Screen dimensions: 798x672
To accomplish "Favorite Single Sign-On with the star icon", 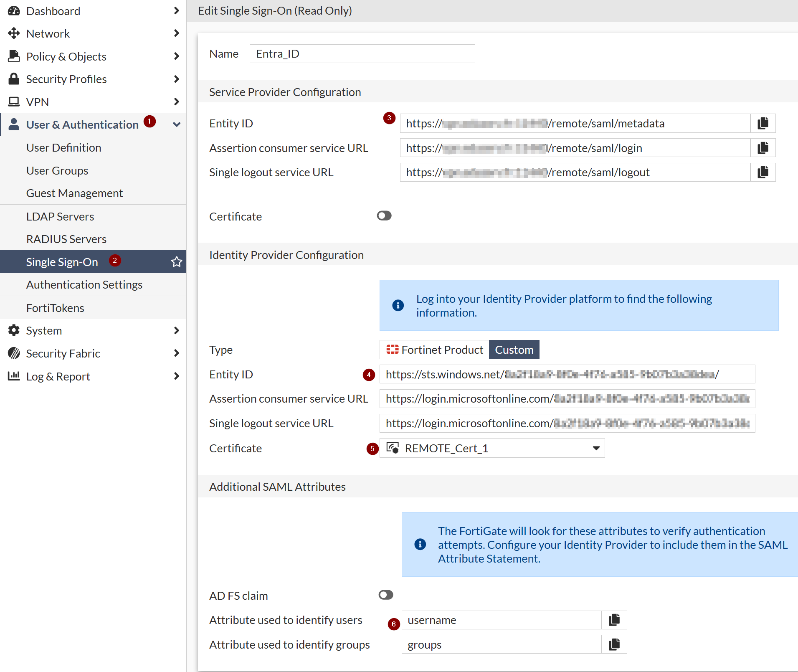I will 177,262.
